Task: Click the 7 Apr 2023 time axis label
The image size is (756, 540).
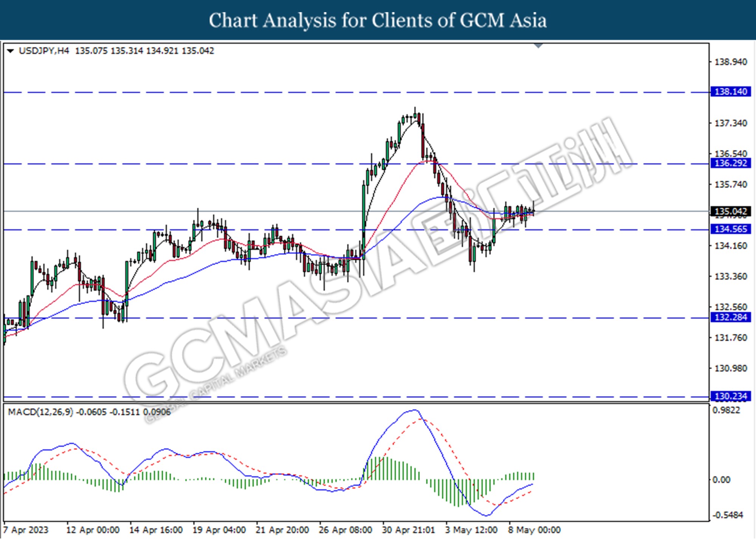Action: point(26,530)
